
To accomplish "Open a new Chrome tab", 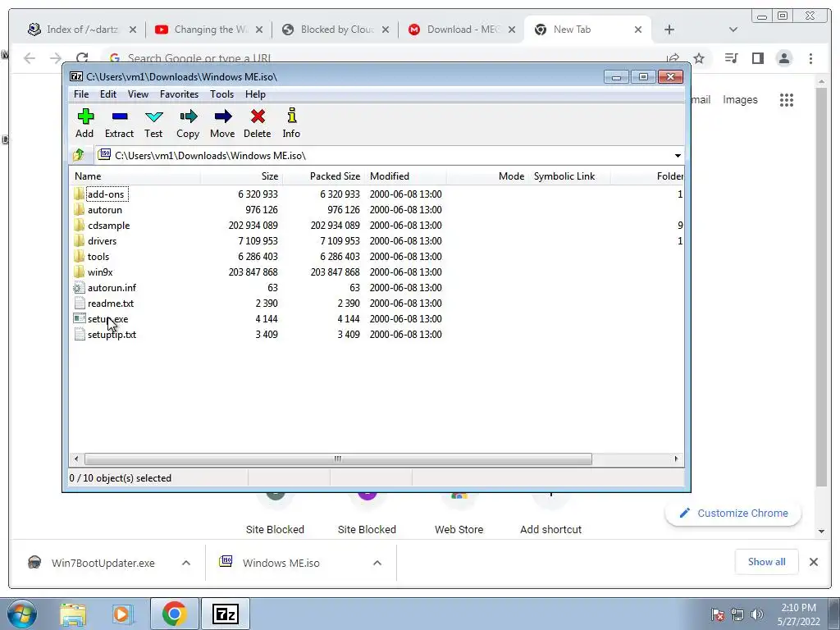I will 669,30.
